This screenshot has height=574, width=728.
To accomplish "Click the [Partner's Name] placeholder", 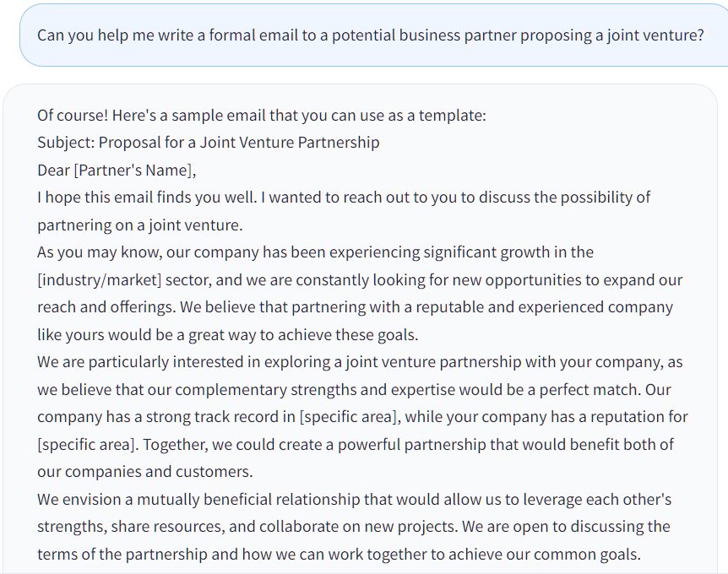I will click(134, 170).
